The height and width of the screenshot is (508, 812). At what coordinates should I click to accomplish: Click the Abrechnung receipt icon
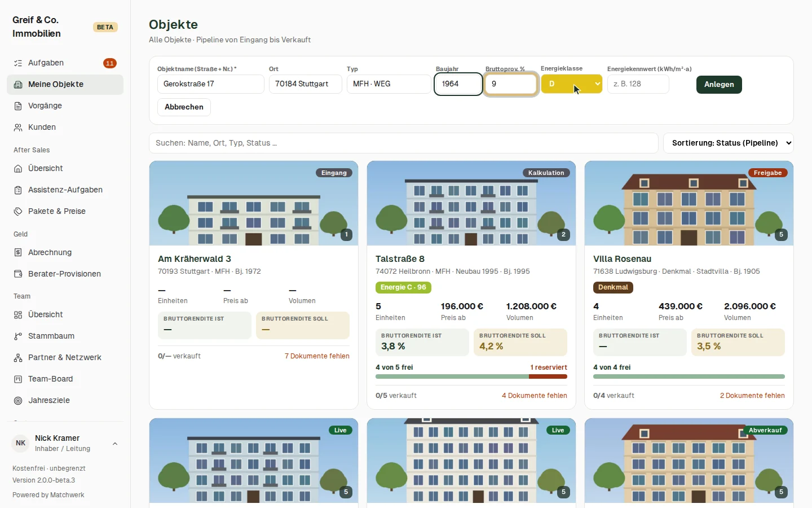tap(18, 253)
